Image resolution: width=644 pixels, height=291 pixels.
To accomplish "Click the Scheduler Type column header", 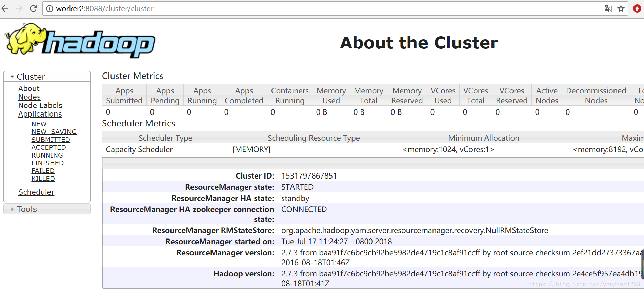I will click(165, 138).
